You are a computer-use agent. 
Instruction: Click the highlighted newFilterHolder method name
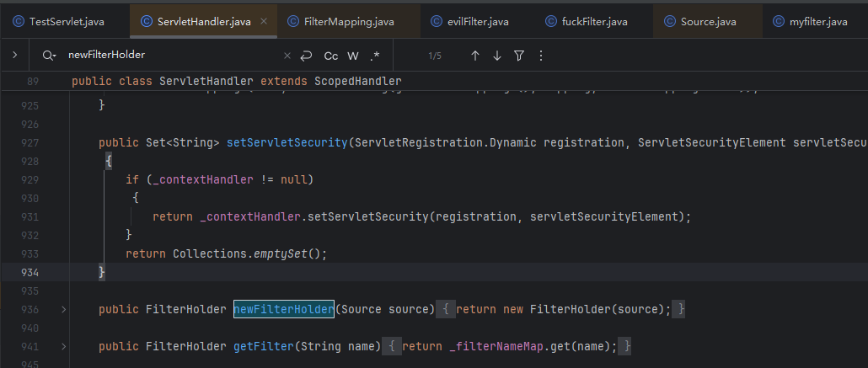283,309
